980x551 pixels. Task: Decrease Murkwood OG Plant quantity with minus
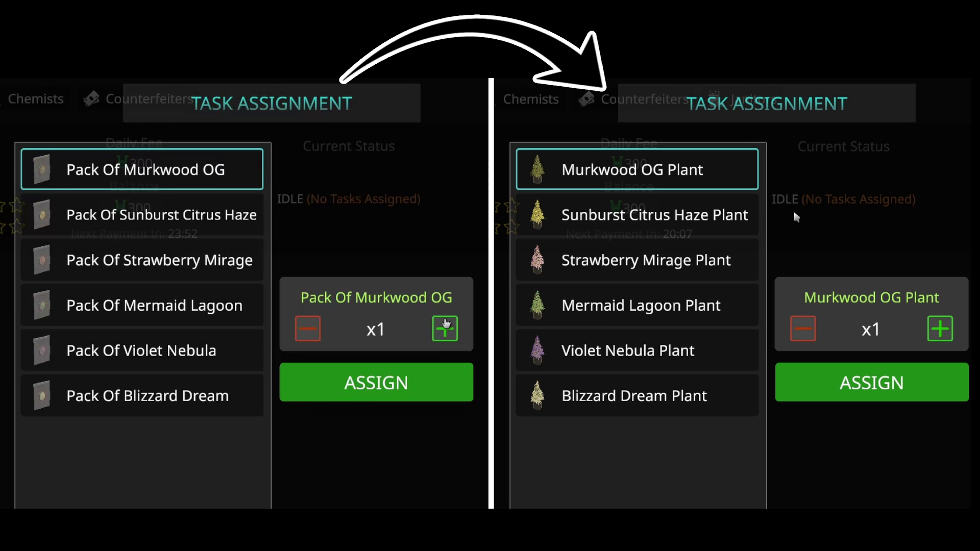[803, 329]
